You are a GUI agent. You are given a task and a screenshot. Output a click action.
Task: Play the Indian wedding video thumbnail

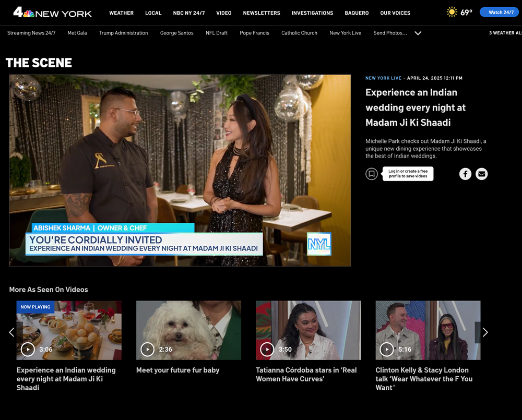28,350
